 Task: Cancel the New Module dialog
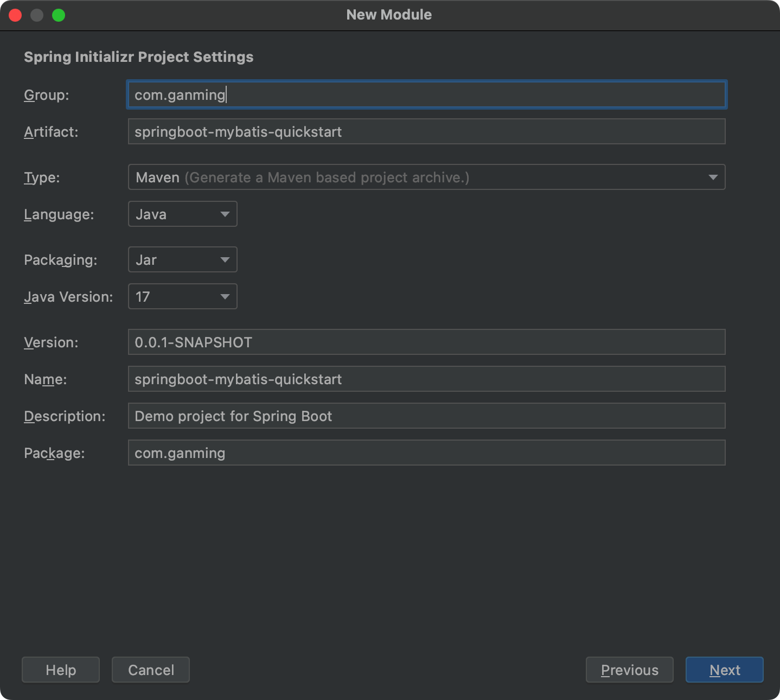pyautogui.click(x=151, y=670)
